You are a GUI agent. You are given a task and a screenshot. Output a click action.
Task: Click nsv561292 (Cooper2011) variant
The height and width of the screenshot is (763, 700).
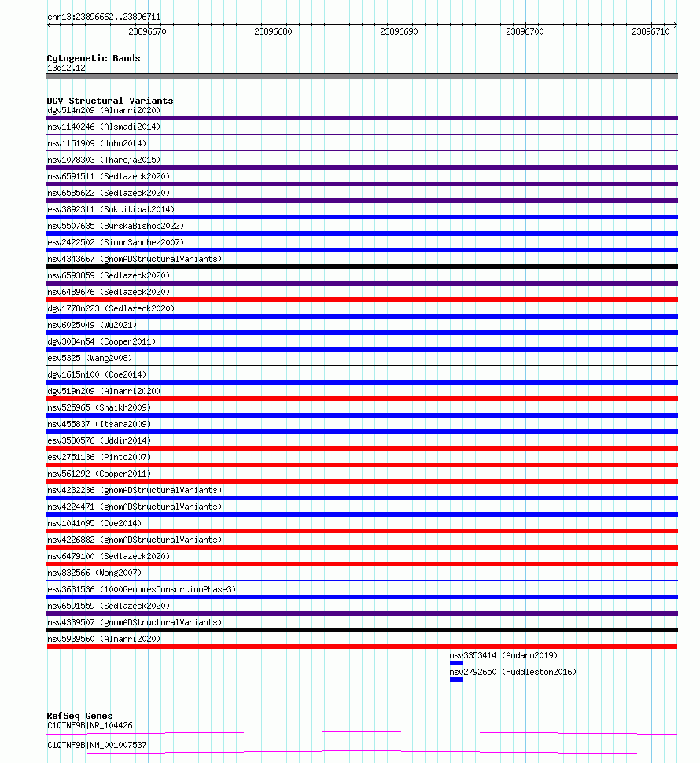[99, 474]
